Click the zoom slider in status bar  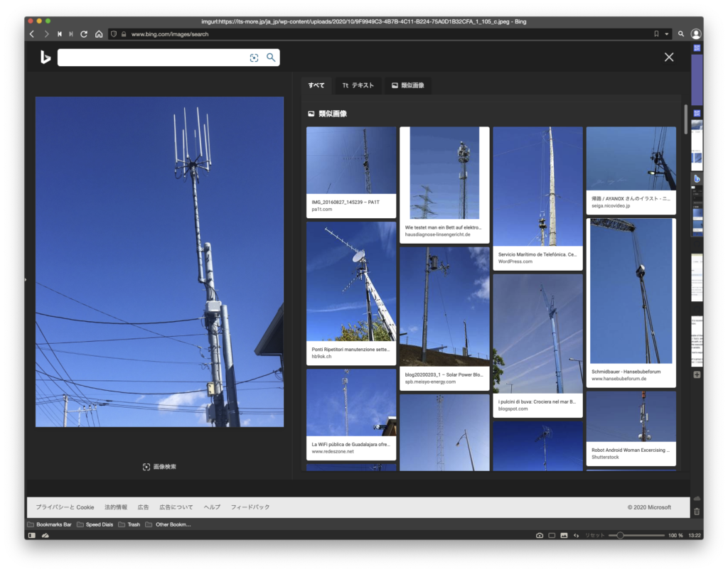620,535
